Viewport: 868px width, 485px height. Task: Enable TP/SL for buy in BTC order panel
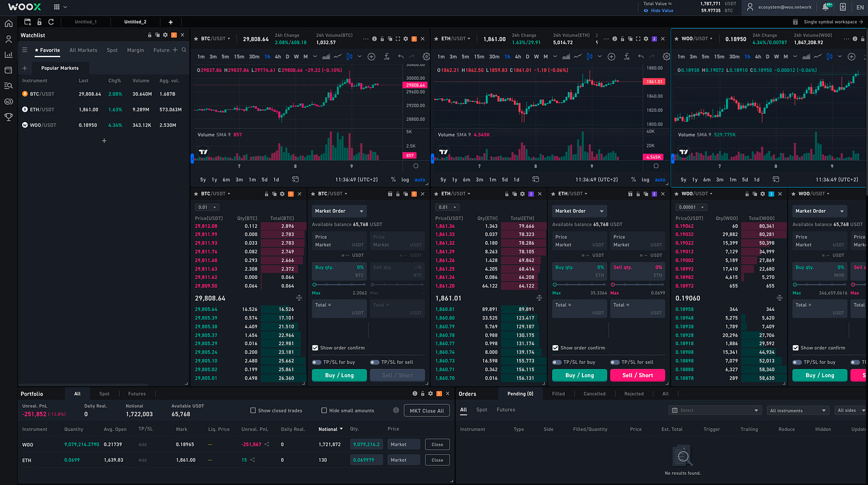(x=316, y=362)
